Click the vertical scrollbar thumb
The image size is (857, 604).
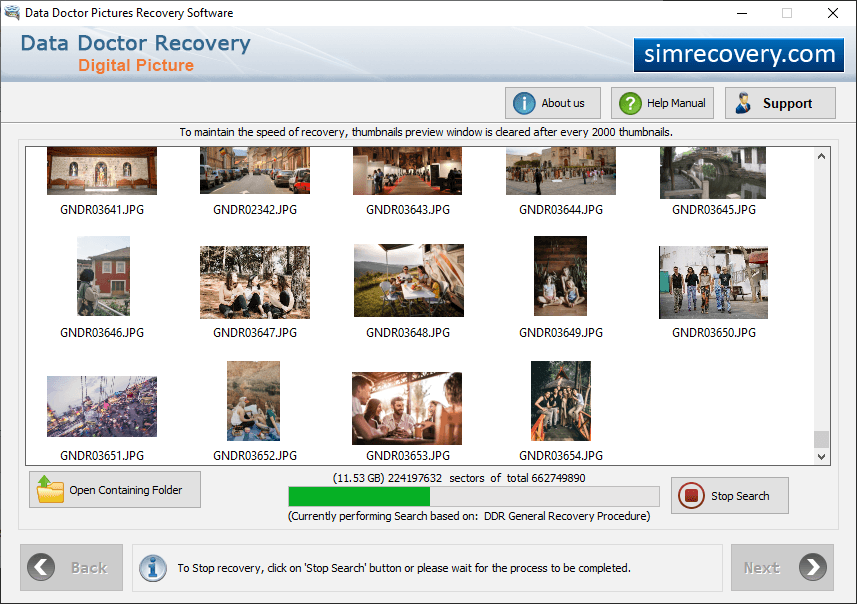tap(821, 439)
